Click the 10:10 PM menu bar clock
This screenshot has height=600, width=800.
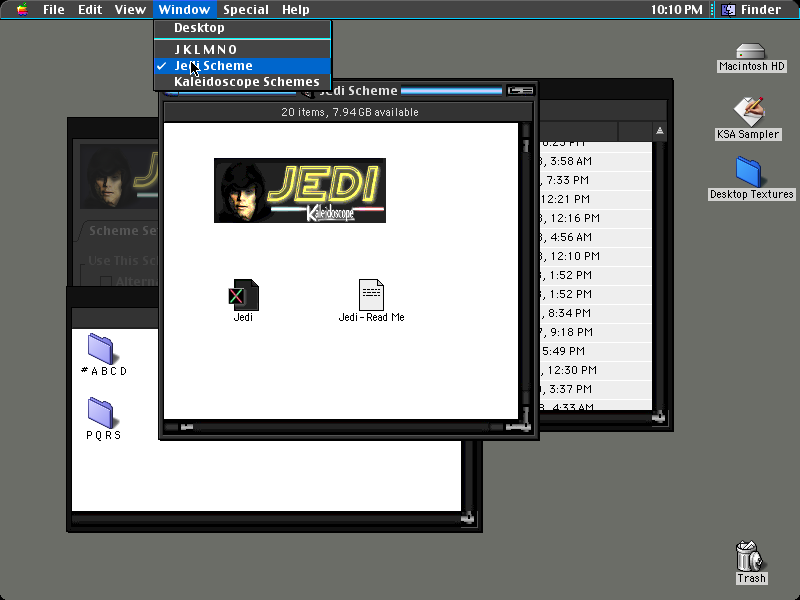[676, 9]
